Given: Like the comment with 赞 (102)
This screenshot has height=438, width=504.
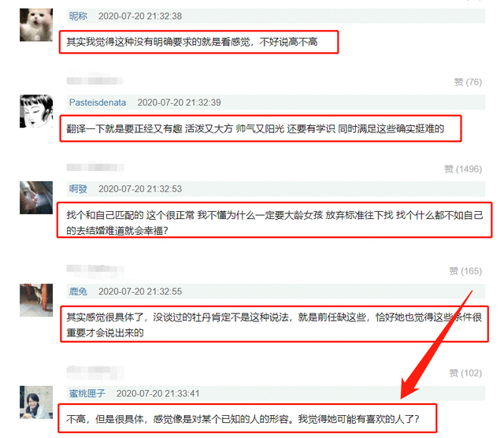Looking at the screenshot, I should point(465,373).
